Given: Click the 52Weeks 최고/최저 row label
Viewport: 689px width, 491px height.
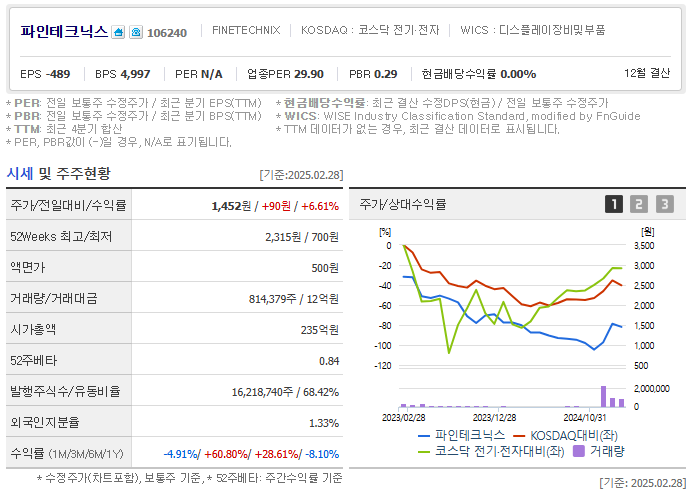Looking at the screenshot, I should (x=61, y=236).
